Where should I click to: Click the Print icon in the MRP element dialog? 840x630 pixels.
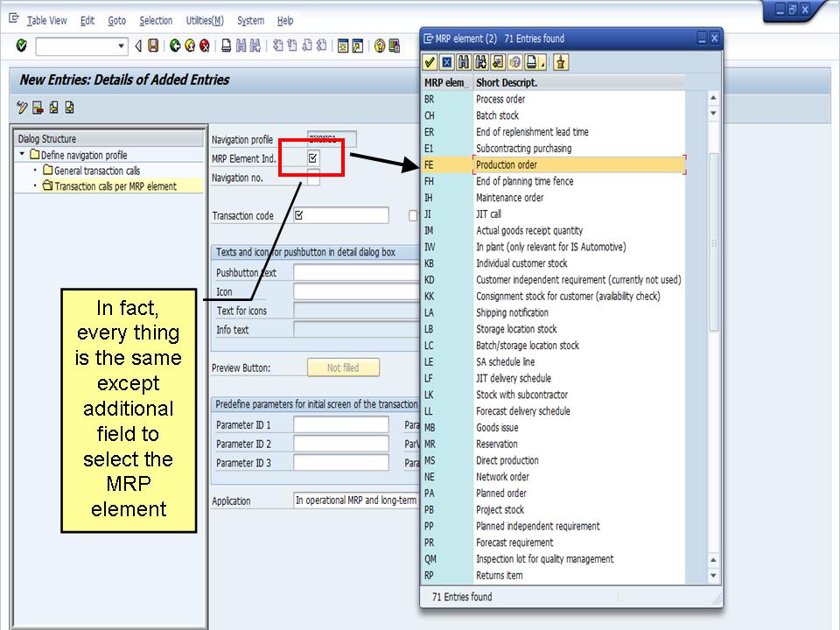click(533, 60)
